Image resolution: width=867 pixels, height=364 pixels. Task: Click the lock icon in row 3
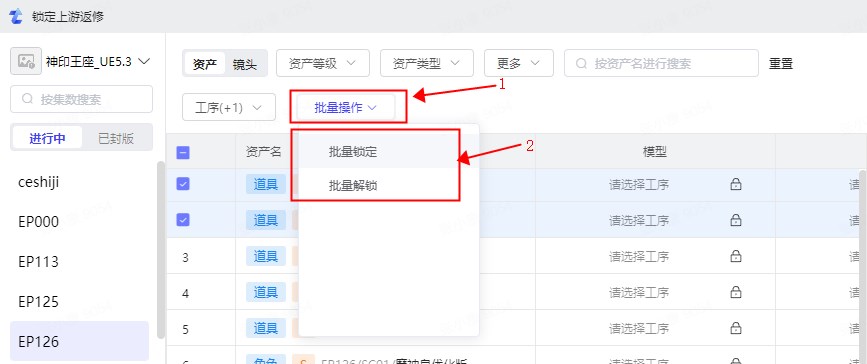coord(735,256)
